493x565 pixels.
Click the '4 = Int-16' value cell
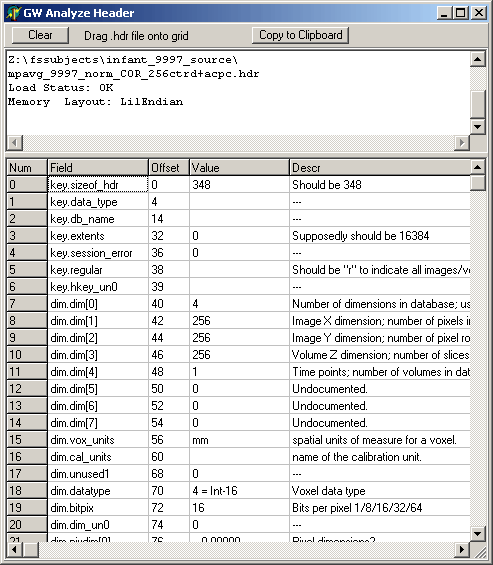pyautogui.click(x=239, y=490)
